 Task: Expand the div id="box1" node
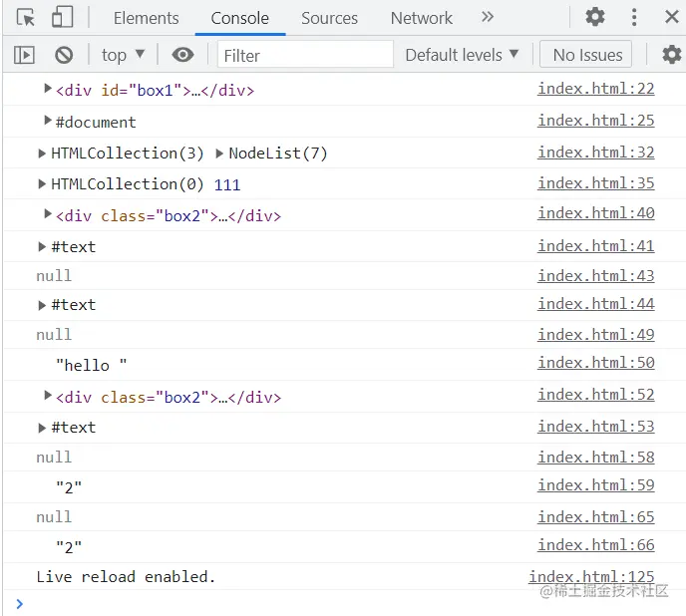tap(48, 89)
